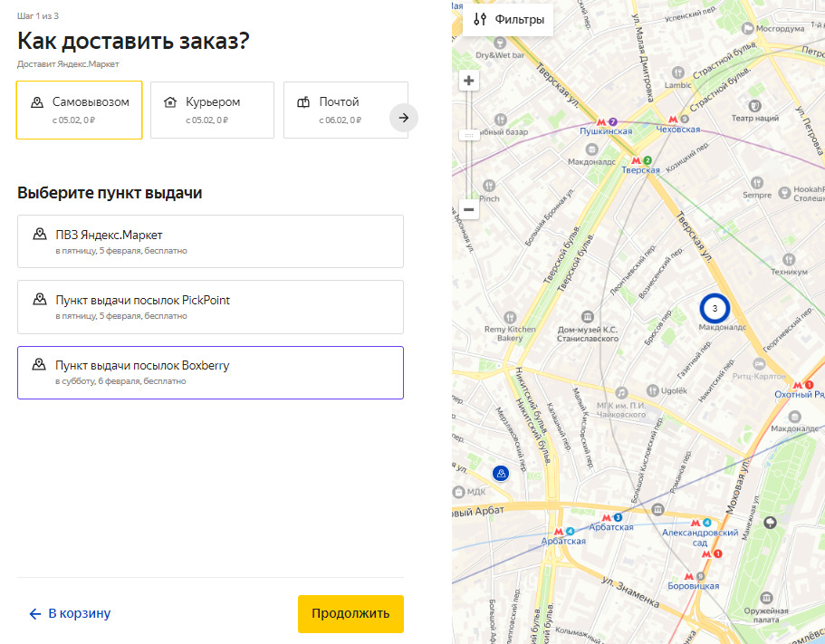The image size is (825, 644).
Task: Choose Курьером courier delivery
Action: (x=212, y=110)
